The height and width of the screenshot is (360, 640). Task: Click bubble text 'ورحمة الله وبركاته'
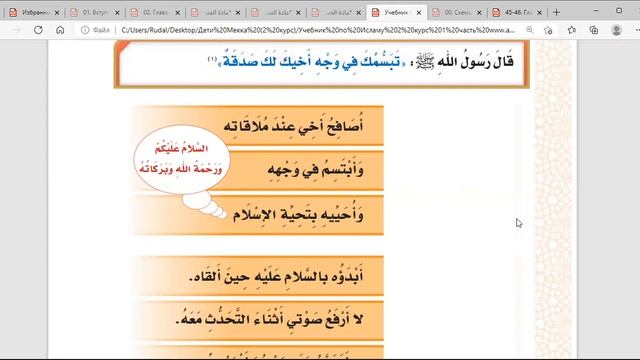[181, 168]
